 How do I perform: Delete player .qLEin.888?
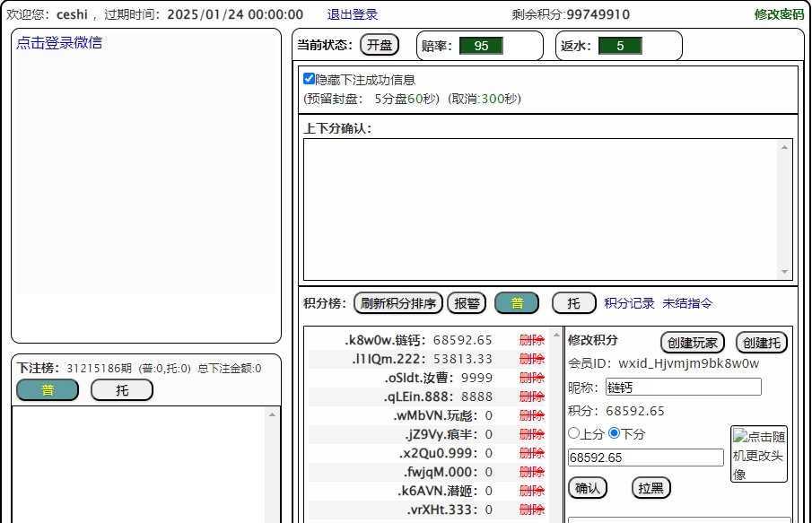532,397
